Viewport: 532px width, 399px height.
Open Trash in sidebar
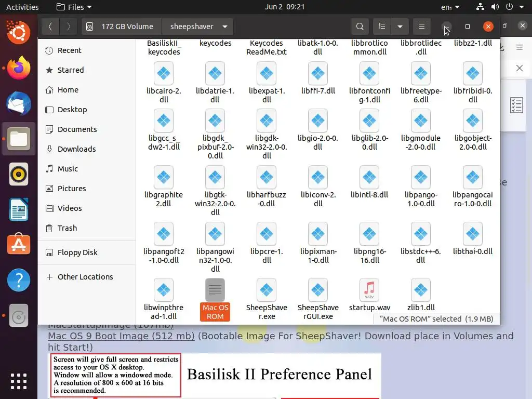(x=87, y=228)
